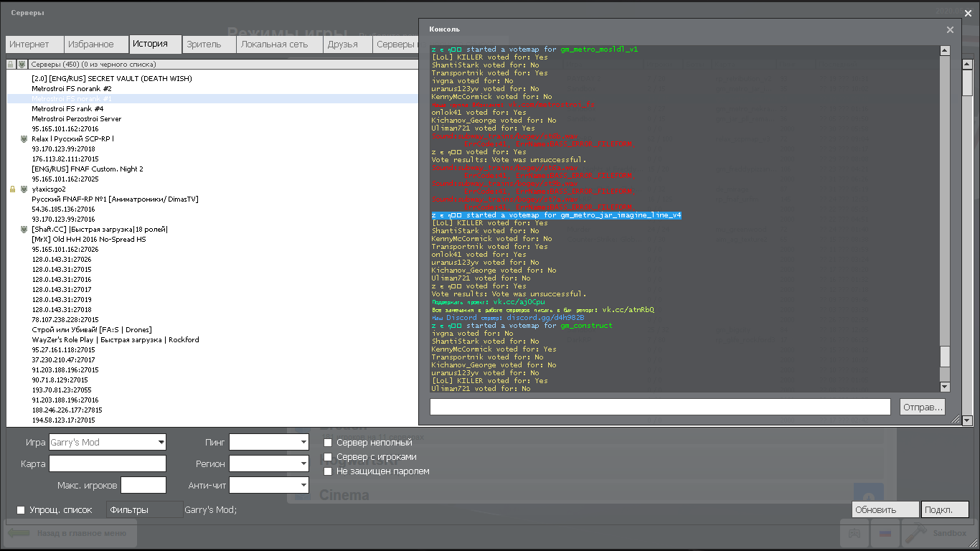
Task: Close the console window with X
Action: pyautogui.click(x=950, y=29)
